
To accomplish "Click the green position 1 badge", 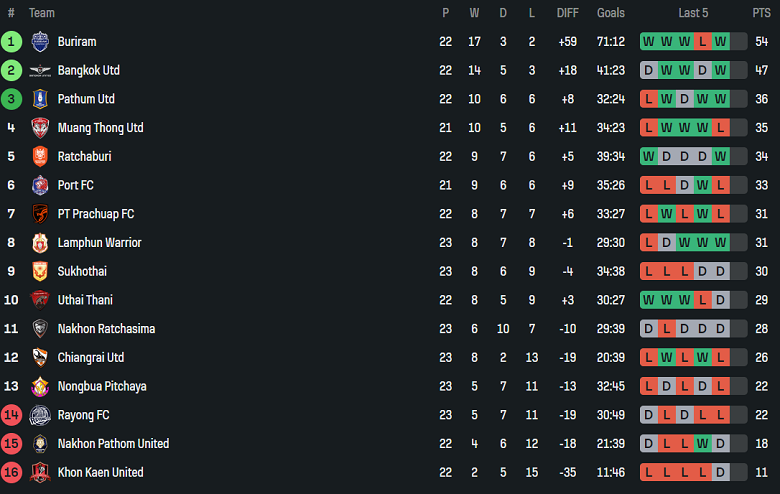I will 11,42.
